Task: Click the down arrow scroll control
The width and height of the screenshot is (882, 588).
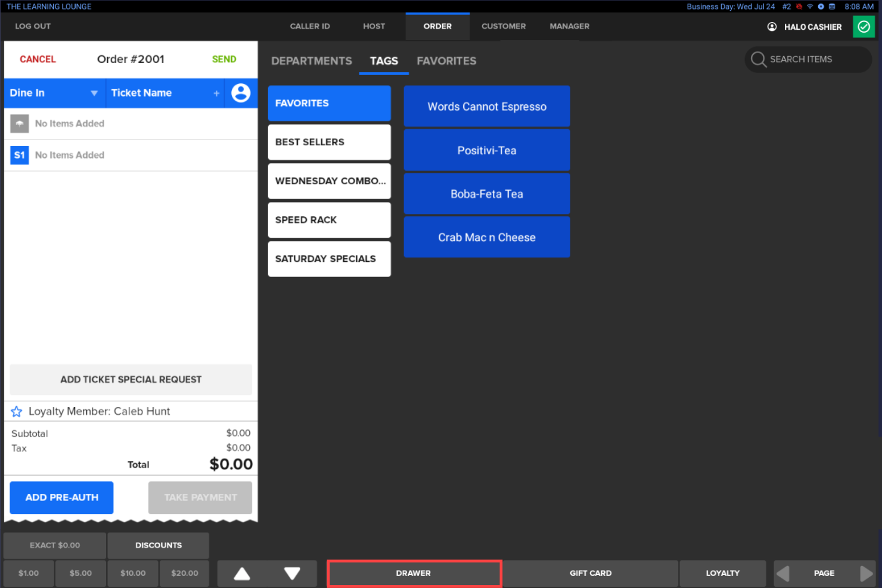Action: point(293,573)
